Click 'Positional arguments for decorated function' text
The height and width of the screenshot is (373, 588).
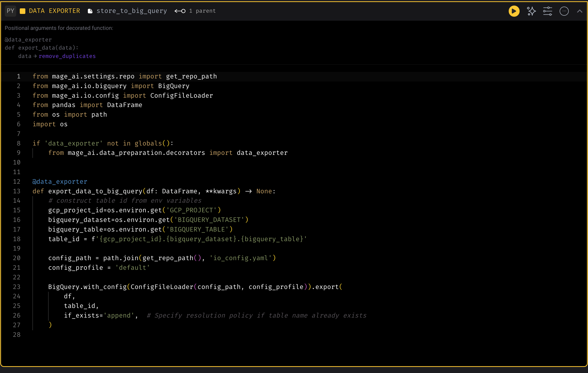pos(59,28)
